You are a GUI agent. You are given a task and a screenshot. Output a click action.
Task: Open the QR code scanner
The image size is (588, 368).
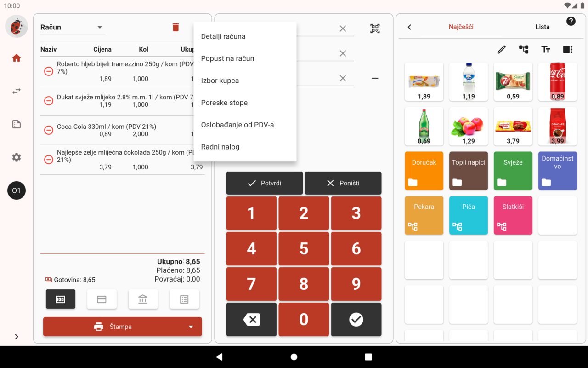(375, 29)
